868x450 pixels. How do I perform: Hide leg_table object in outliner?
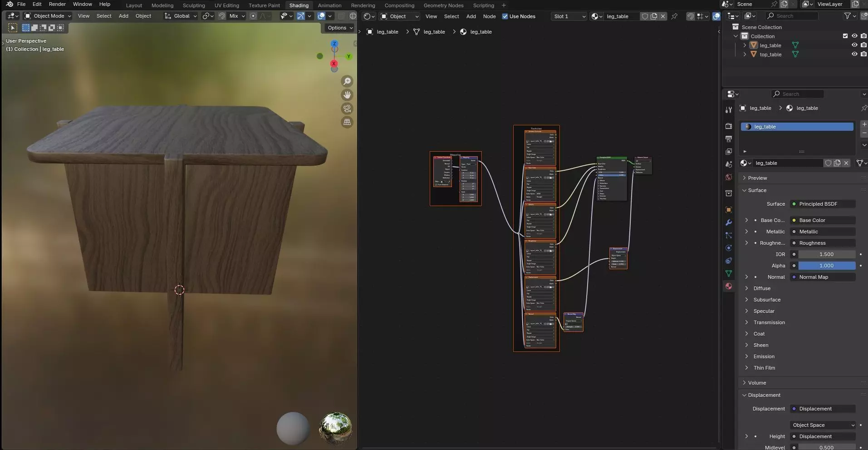854,45
